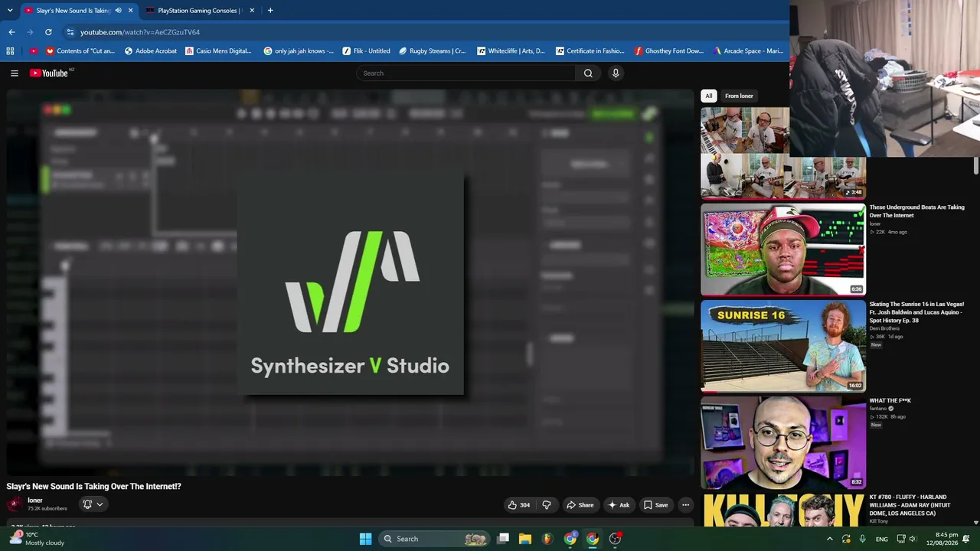Open FL Studio from the taskbar
The width and height of the screenshot is (980, 551).
coord(547,539)
